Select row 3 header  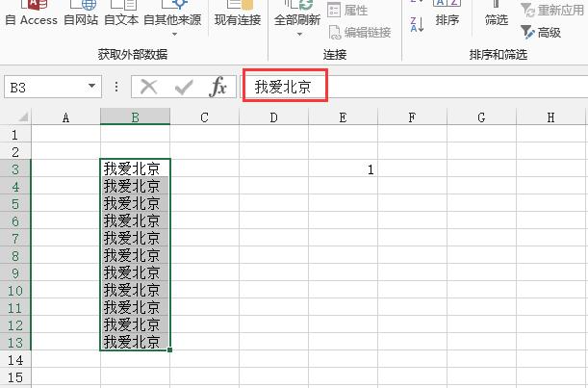click(x=15, y=169)
